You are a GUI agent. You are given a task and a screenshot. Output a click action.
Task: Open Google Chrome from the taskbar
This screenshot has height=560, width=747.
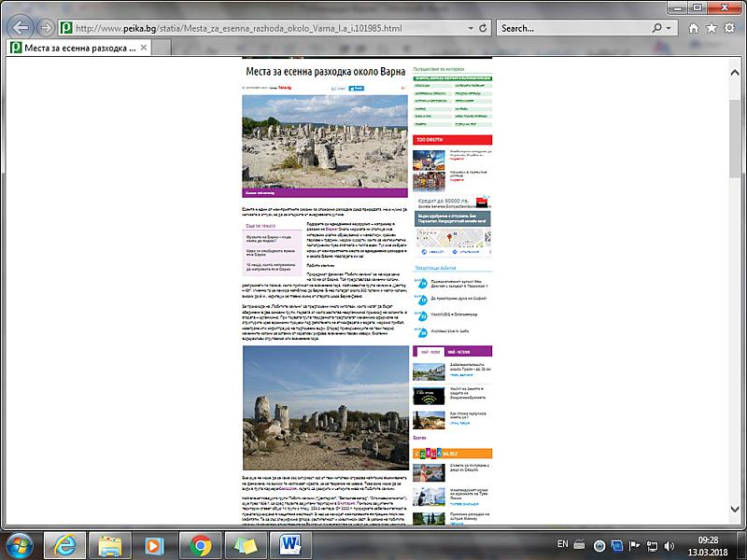(x=200, y=543)
